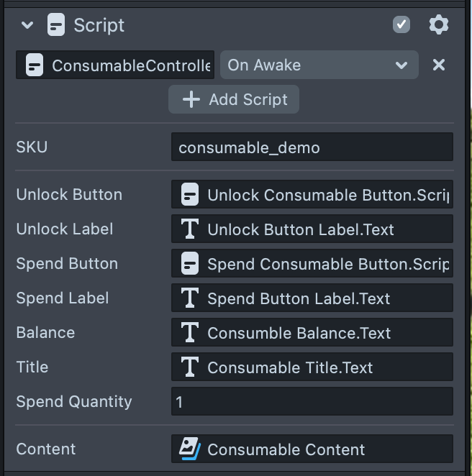
Task: Select the ConsumableController script reference field
Action: [122, 65]
